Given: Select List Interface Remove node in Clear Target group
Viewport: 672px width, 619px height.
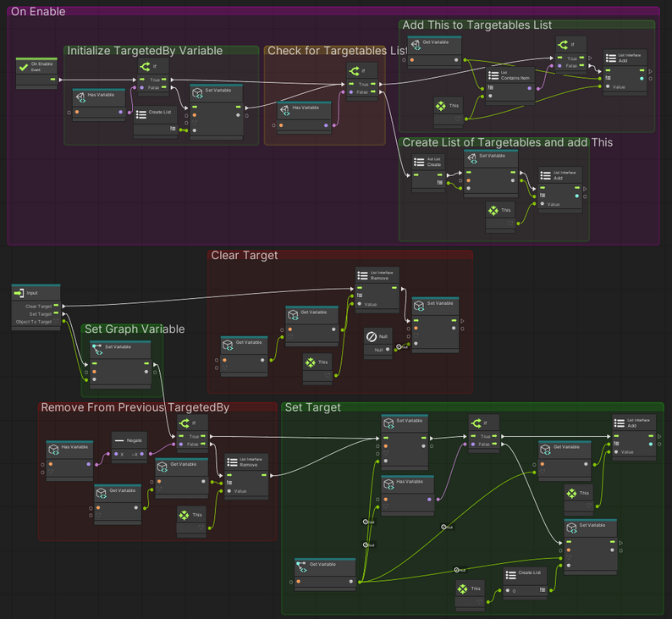Looking at the screenshot, I should click(377, 290).
